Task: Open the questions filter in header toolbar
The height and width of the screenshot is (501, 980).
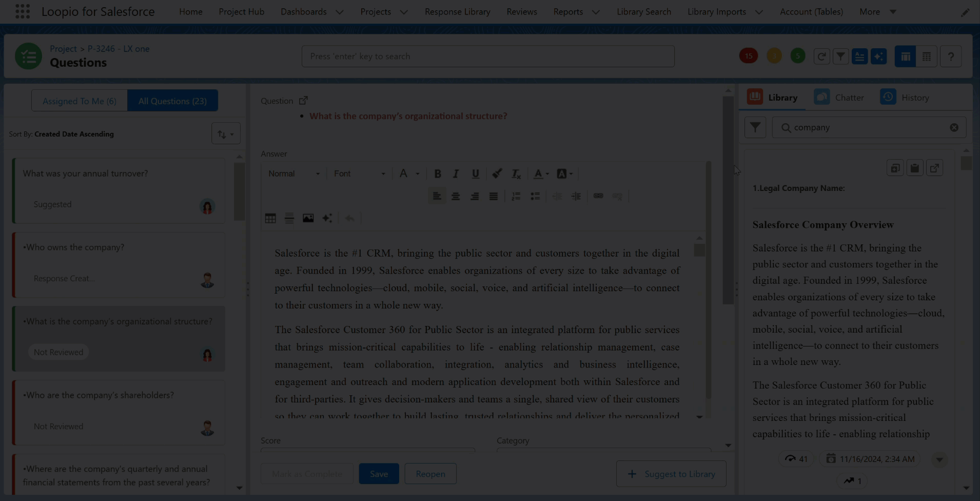Action: coord(840,56)
